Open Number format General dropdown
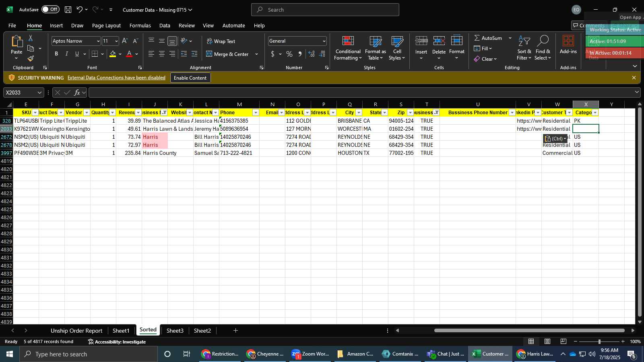The height and width of the screenshot is (362, 644). click(x=324, y=41)
